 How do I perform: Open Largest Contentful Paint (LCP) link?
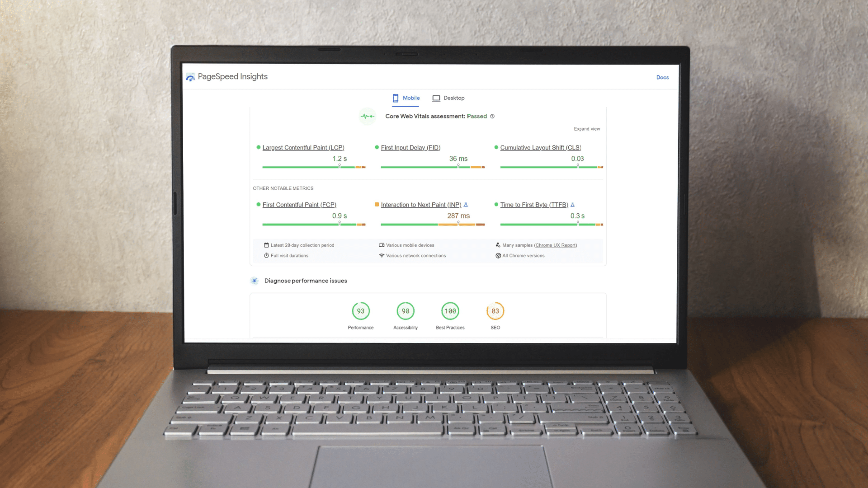click(x=303, y=148)
